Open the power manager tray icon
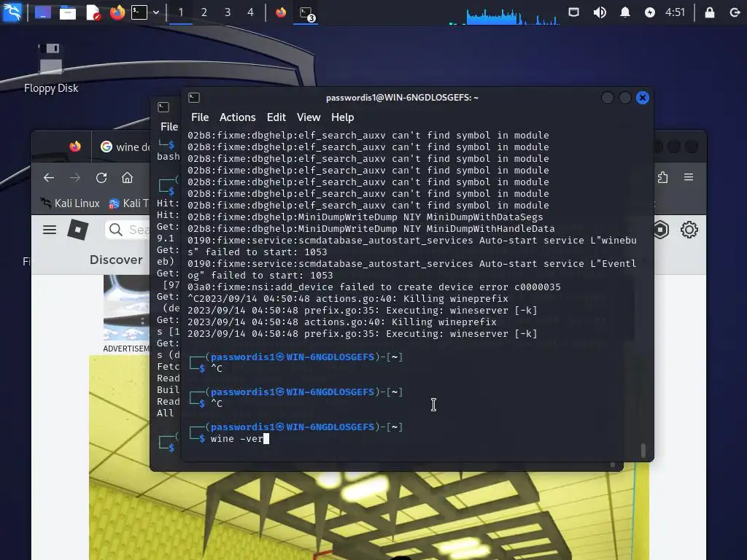Screen dimensions: 747x560 pos(650,12)
